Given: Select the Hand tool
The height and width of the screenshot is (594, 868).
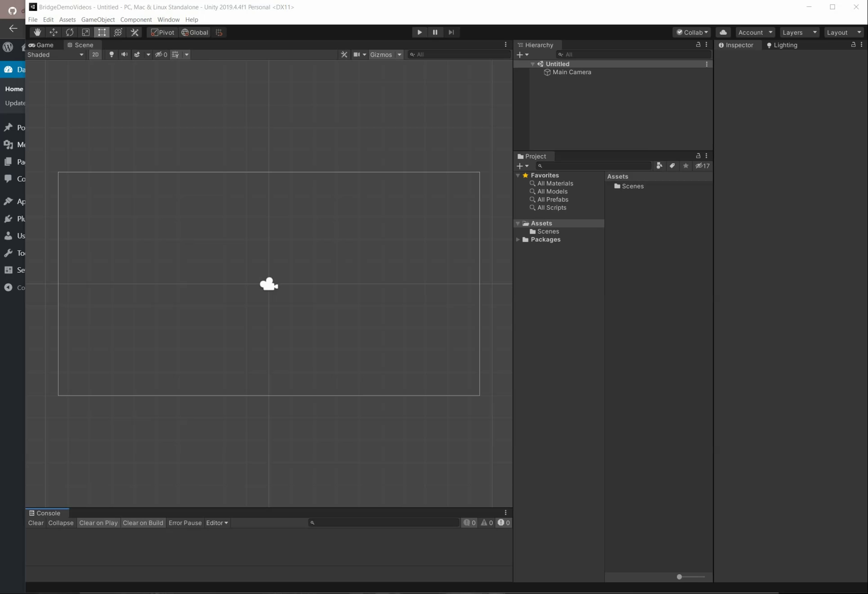Looking at the screenshot, I should [x=37, y=32].
